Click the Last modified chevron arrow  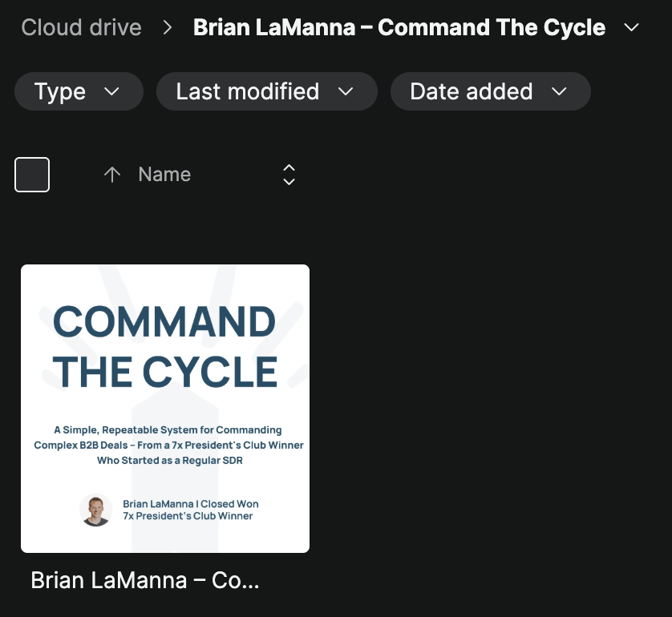point(346,91)
